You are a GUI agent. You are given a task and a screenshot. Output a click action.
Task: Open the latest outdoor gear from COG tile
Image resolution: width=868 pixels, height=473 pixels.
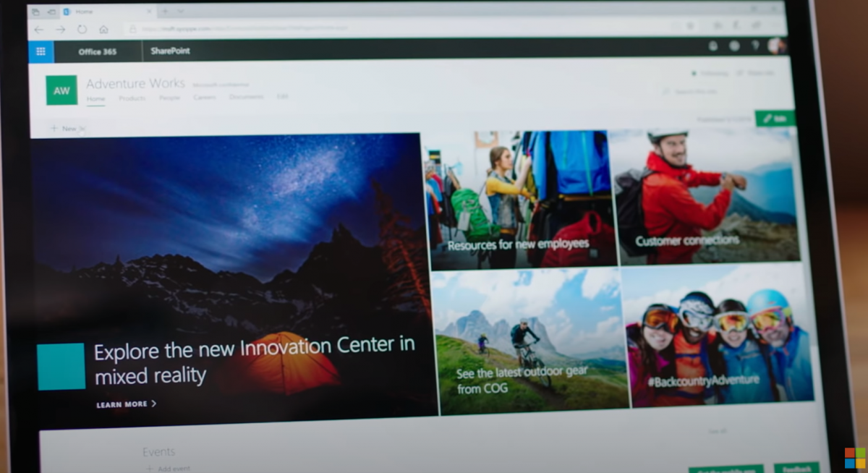530,341
